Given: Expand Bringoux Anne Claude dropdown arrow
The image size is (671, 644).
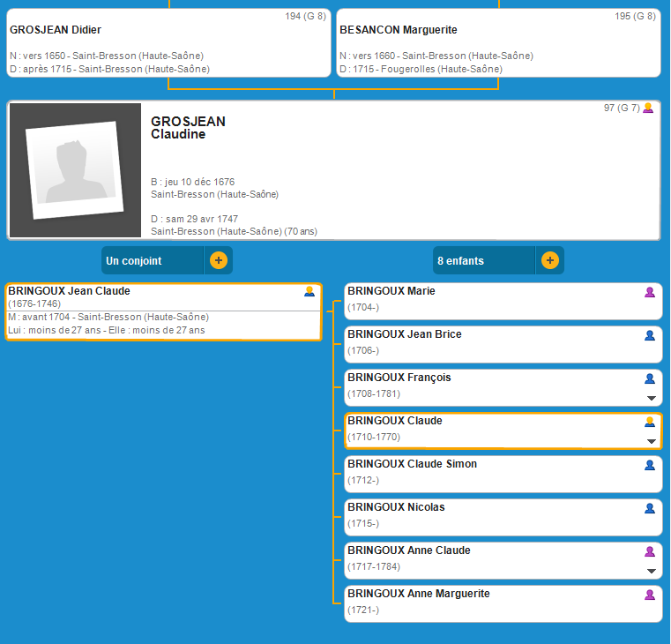Looking at the screenshot, I should 652,571.
